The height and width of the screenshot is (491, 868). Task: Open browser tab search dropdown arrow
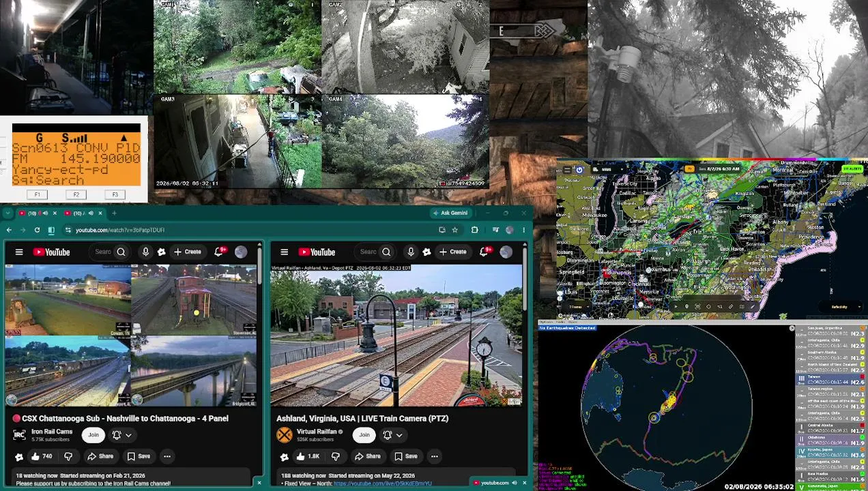[8, 213]
